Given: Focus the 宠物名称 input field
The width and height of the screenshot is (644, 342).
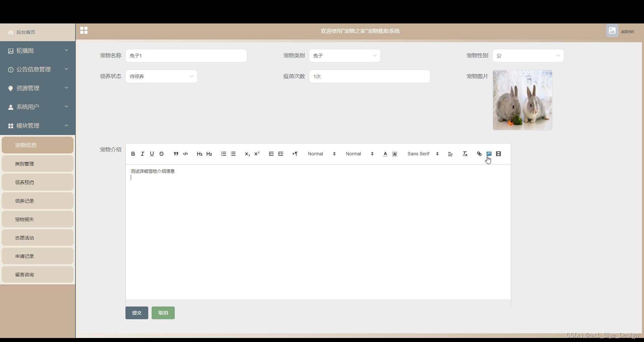Looking at the screenshot, I should point(186,56).
